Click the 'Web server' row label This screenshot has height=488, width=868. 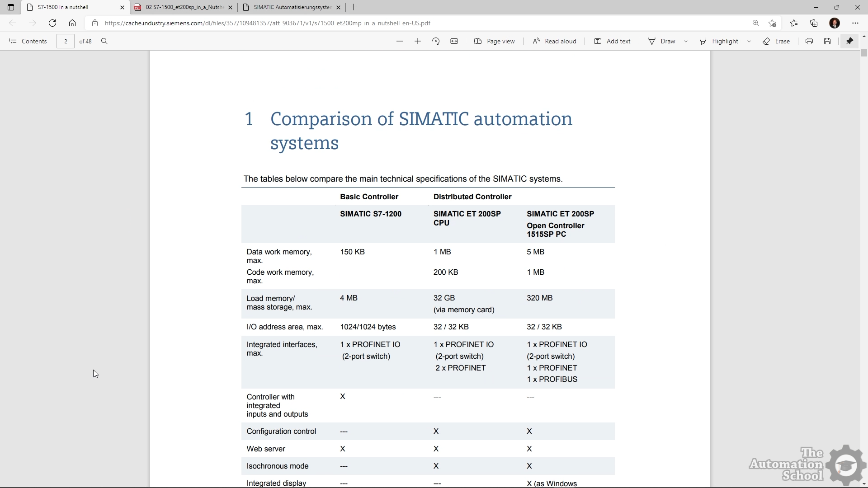tap(266, 449)
